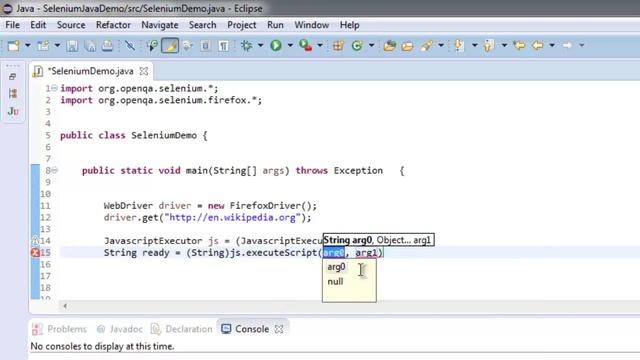Collapse the import block at line 1
The width and height of the screenshot is (640, 360).
point(54,88)
